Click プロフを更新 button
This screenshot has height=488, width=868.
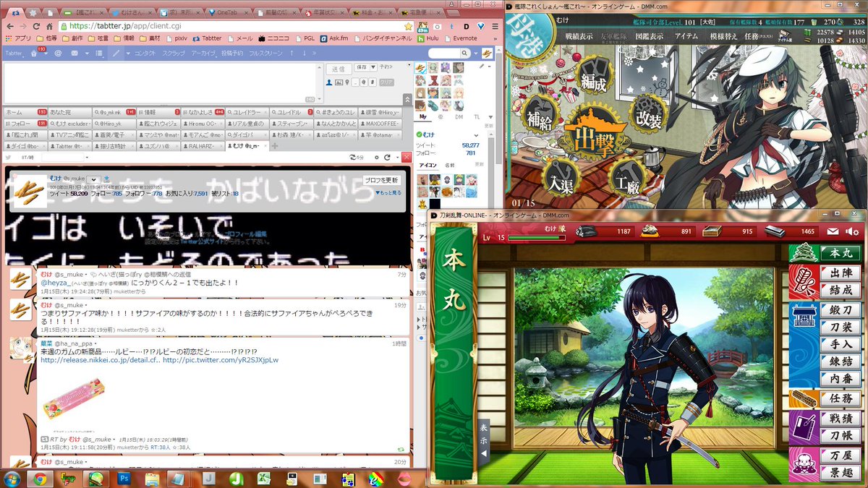coord(381,179)
